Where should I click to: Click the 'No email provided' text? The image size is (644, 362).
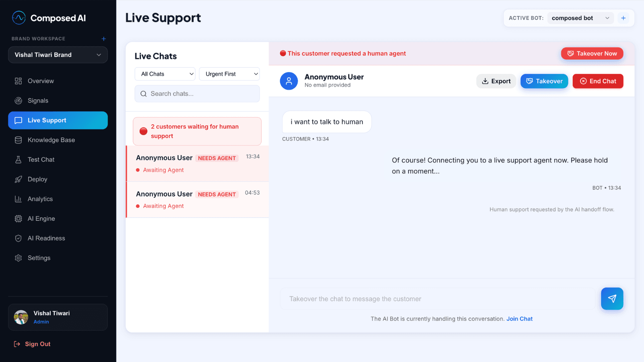[328, 85]
